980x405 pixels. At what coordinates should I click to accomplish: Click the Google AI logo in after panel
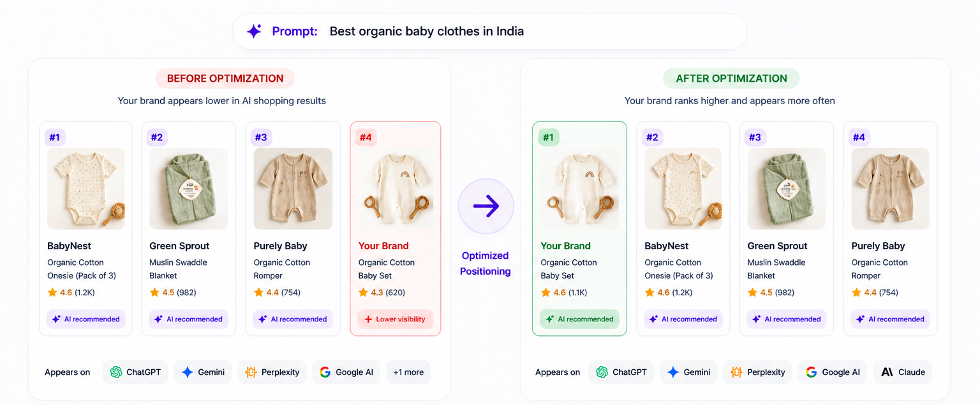point(812,372)
